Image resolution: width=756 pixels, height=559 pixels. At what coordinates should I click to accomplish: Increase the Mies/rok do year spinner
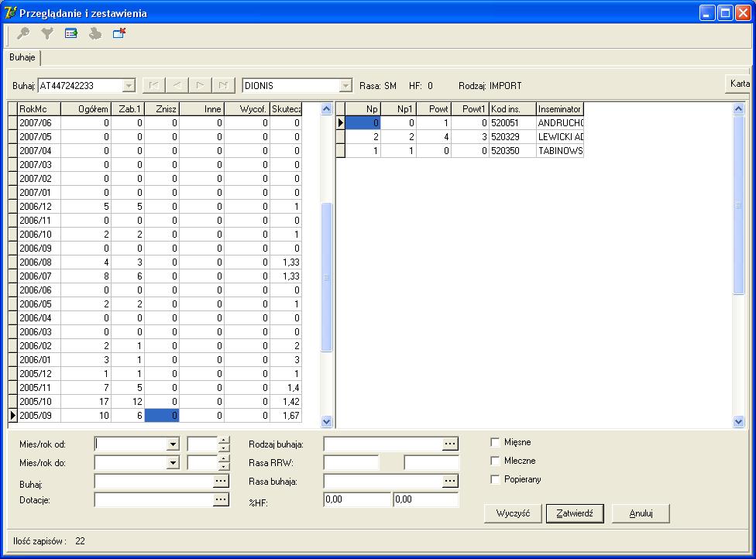[x=223, y=459]
